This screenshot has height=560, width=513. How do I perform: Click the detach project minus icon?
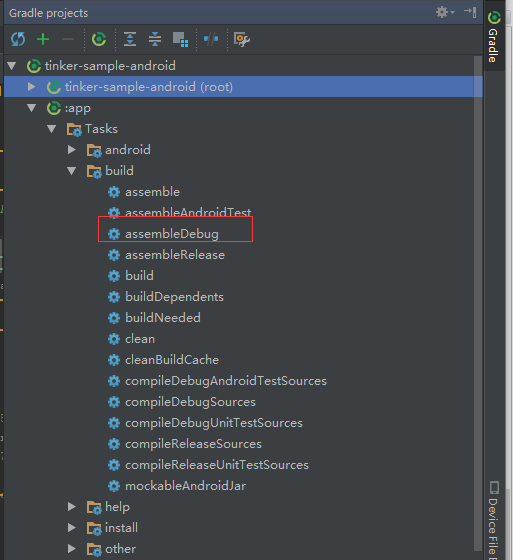pyautogui.click(x=68, y=39)
